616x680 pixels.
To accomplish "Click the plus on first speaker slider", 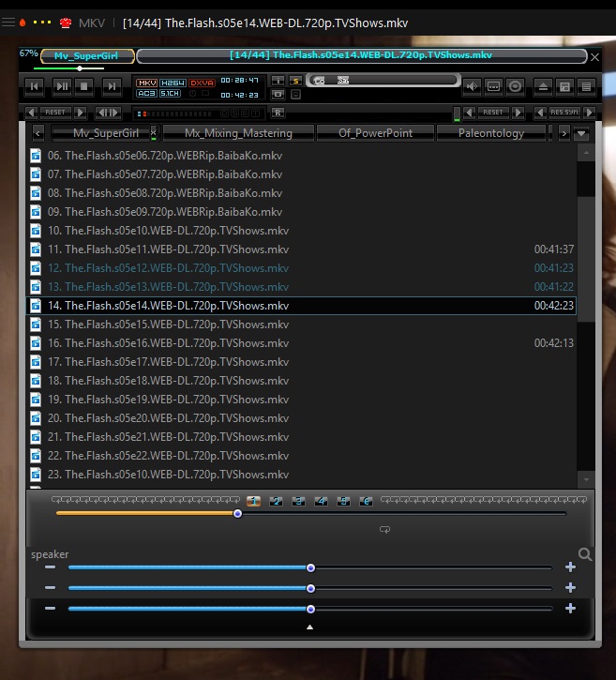I will tap(570, 567).
